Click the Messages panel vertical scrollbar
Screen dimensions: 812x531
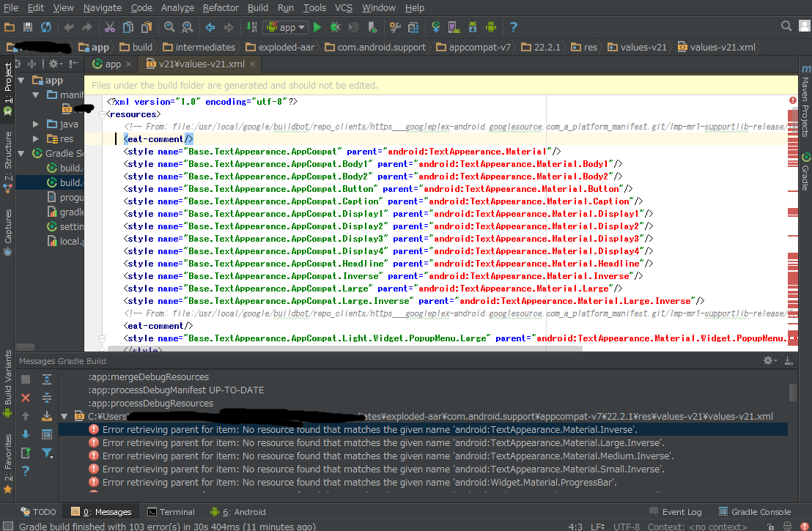click(x=792, y=393)
